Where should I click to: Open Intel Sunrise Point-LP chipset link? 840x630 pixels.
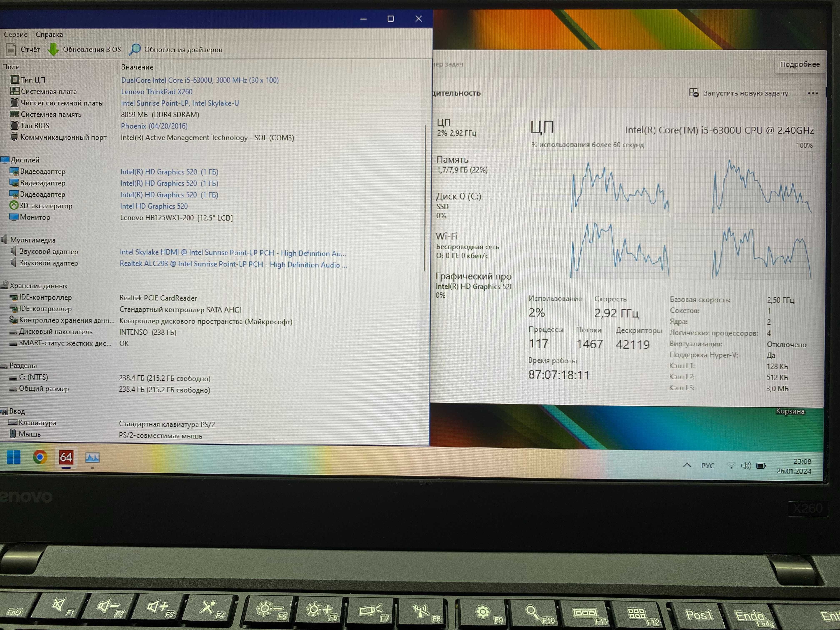point(180,103)
